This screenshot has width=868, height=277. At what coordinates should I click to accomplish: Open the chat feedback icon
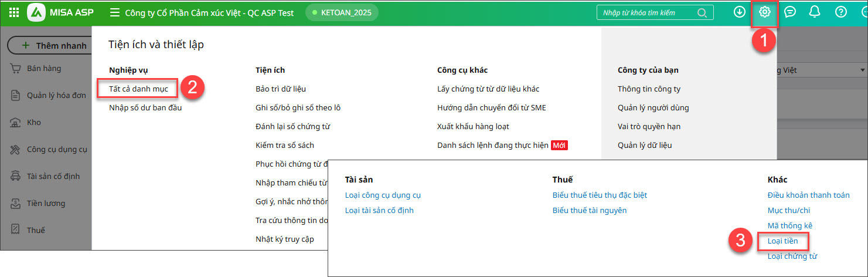click(790, 12)
